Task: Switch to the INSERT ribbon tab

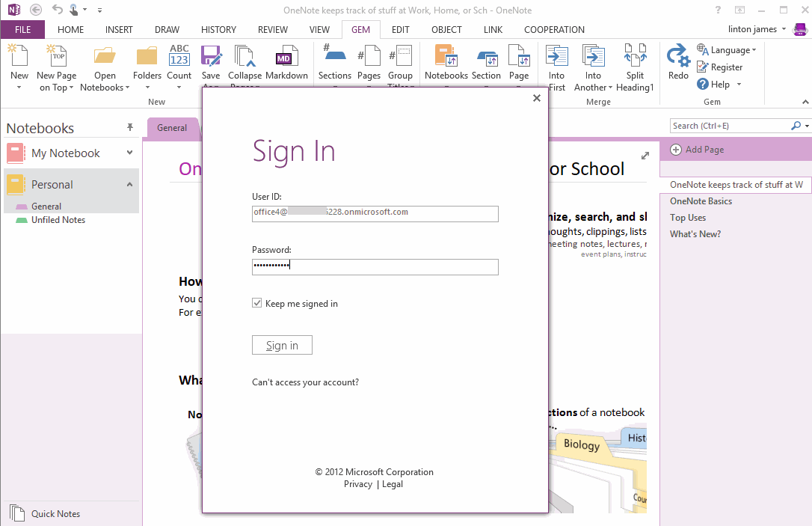Action: click(119, 29)
